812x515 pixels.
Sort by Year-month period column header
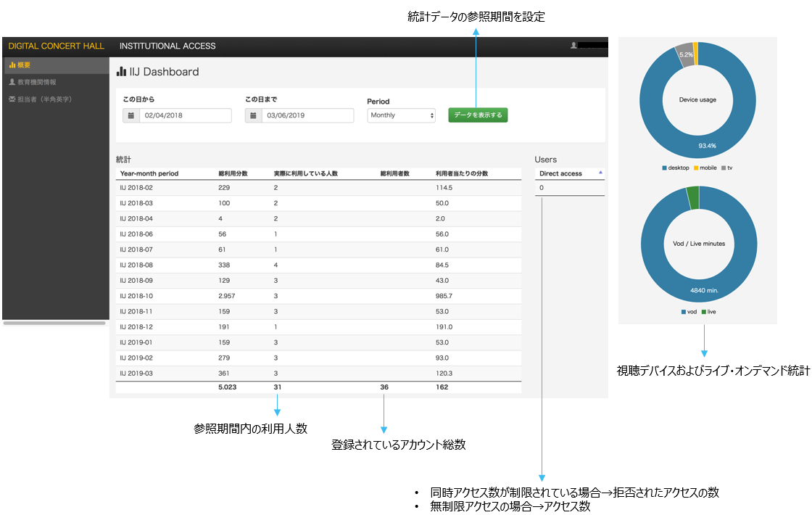point(149,174)
